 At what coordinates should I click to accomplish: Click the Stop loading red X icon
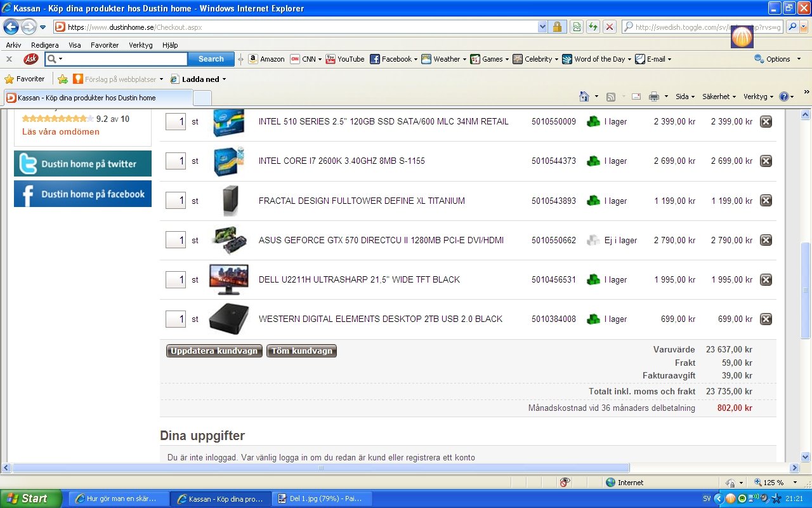[609, 27]
